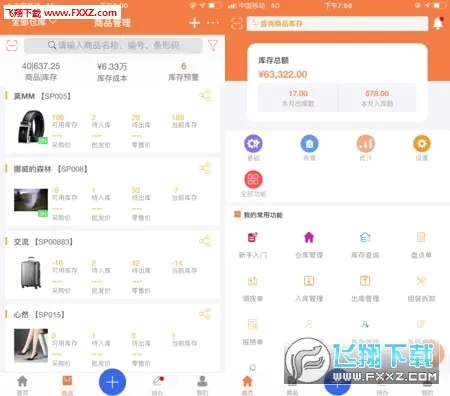Open the belt product thumbnail
Image resolution: width=450 pixels, height=396 pixels.
(32, 127)
